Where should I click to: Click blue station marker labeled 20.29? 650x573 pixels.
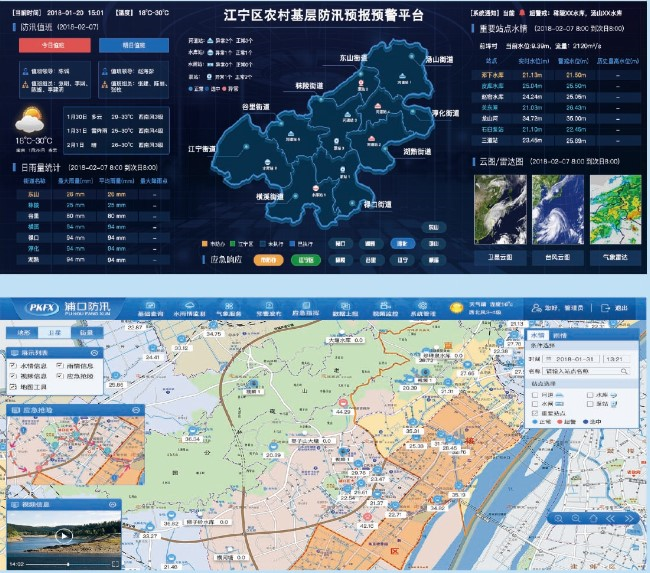pyautogui.click(x=273, y=447)
